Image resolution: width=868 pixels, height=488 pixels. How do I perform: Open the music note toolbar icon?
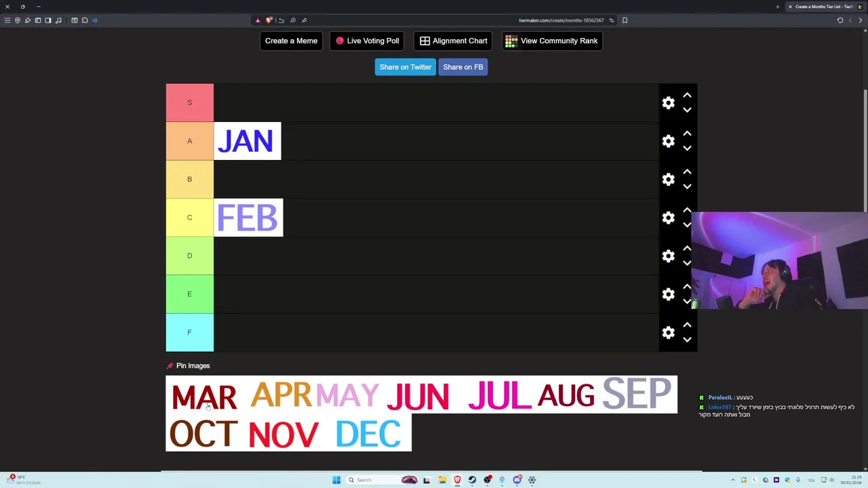[x=58, y=20]
